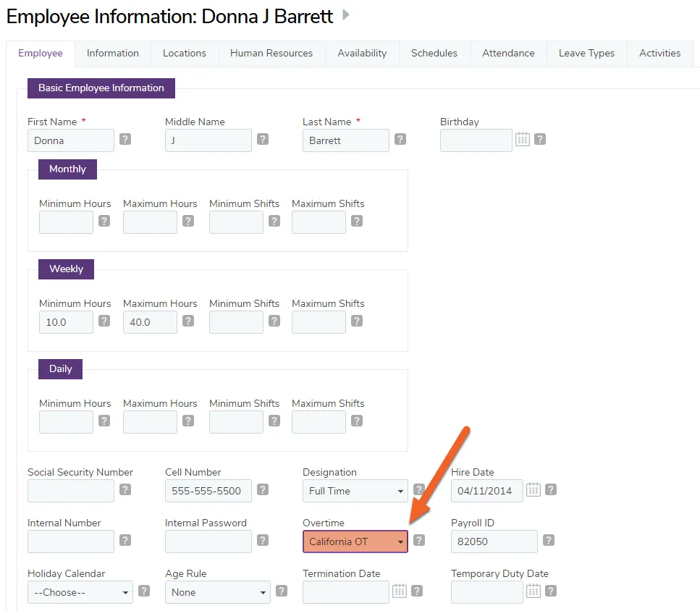The image size is (700, 611).
Task: Click help icon beside Payroll ID field
Action: point(549,541)
